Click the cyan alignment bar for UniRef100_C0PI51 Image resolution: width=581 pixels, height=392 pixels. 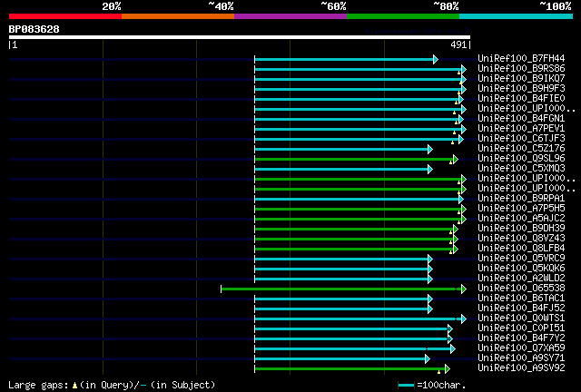pos(353,329)
